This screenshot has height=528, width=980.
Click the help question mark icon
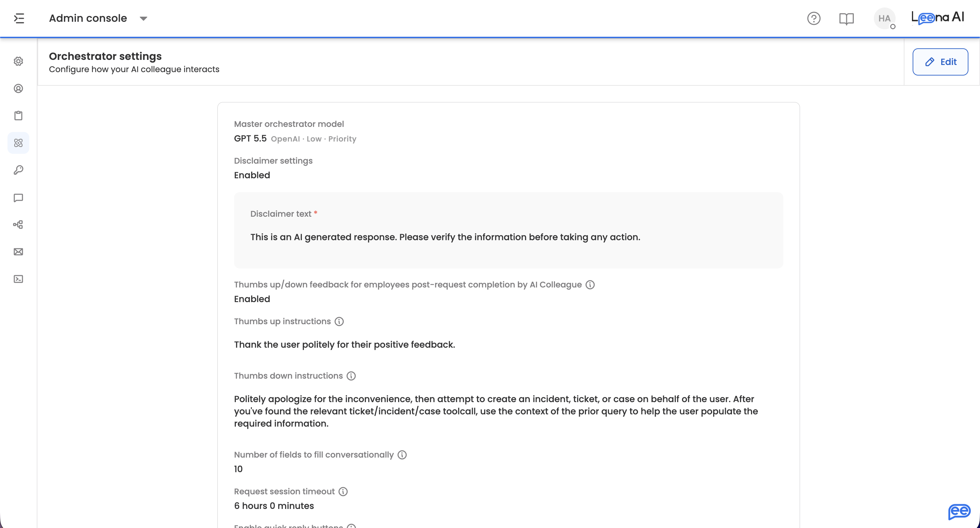814,18
